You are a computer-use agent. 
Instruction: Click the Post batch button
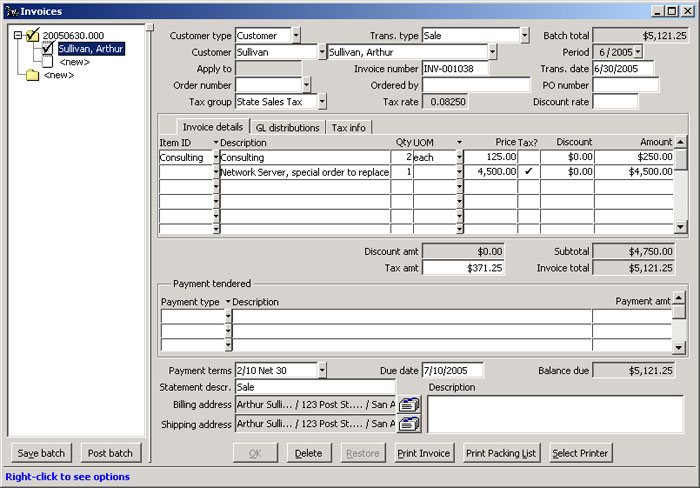110,453
